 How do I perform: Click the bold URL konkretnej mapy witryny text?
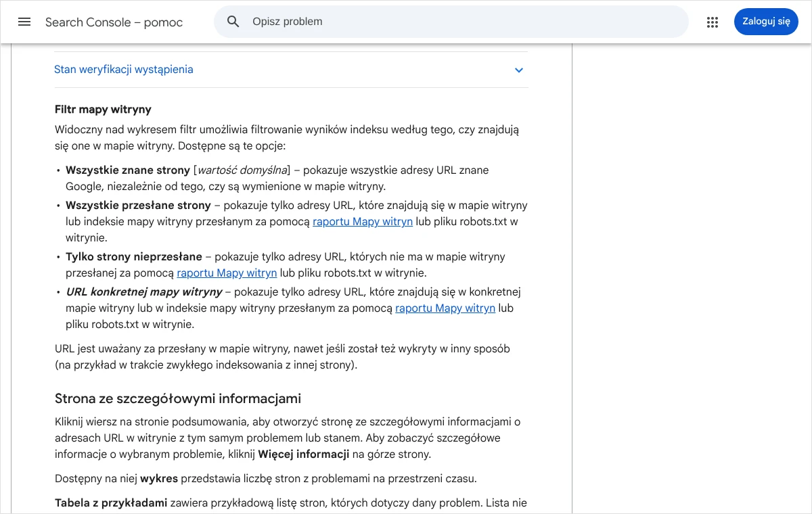click(144, 292)
